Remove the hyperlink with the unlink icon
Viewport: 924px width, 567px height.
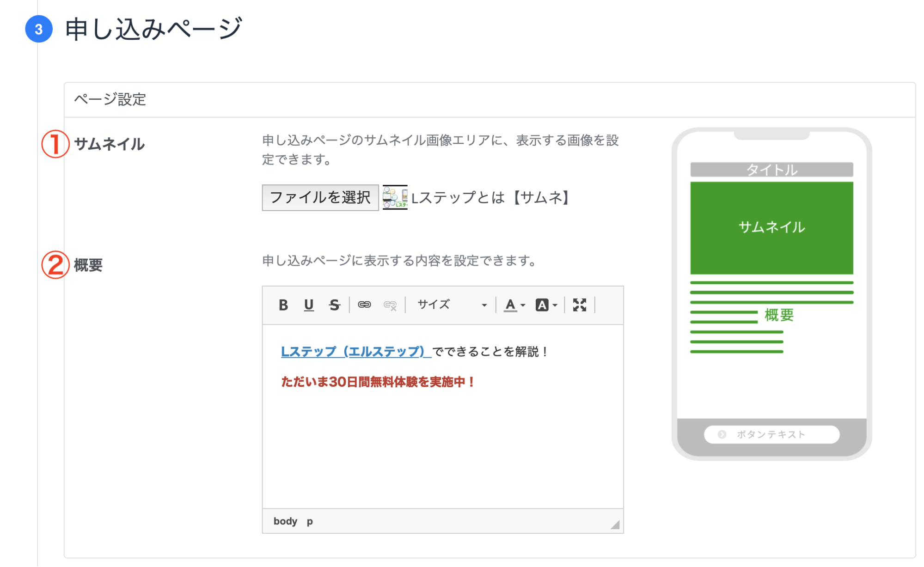click(391, 305)
